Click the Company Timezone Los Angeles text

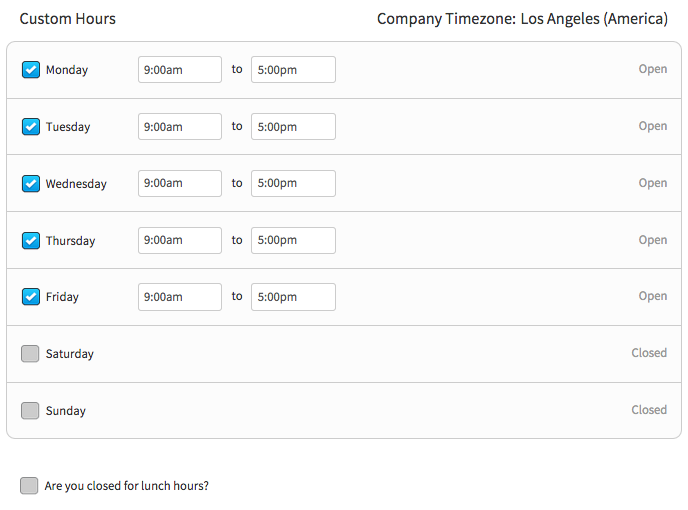pyautogui.click(x=523, y=19)
